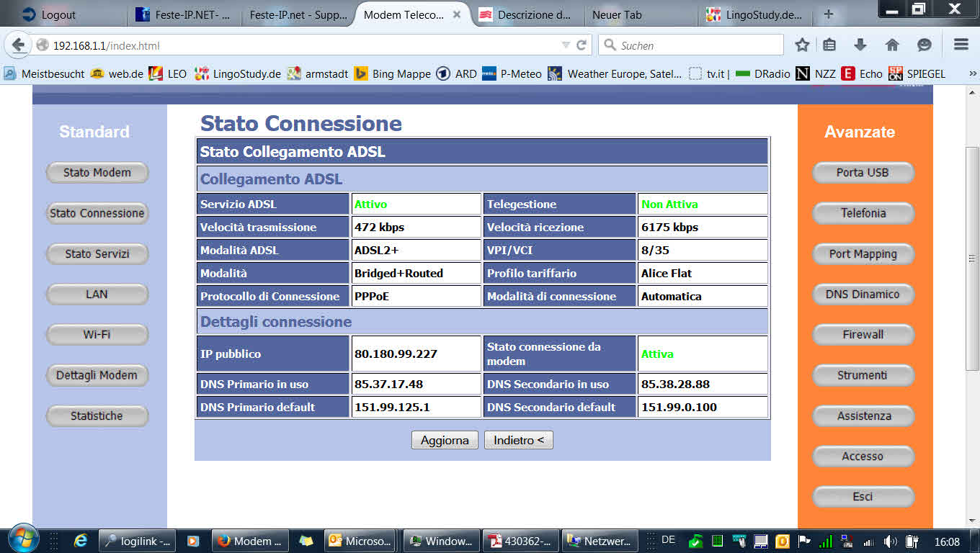Click the bookmark star in the address bar
Viewport: 980px width, 553px height.
tap(802, 44)
